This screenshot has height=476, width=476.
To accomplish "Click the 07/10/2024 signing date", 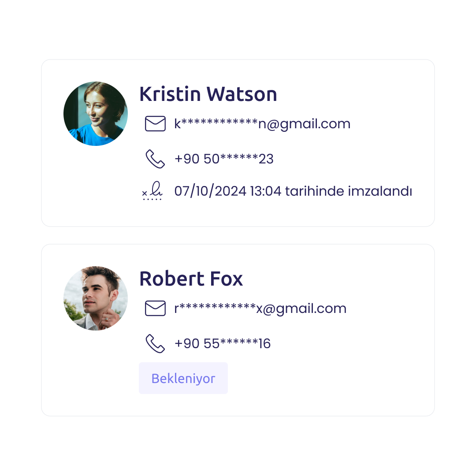I will [210, 191].
